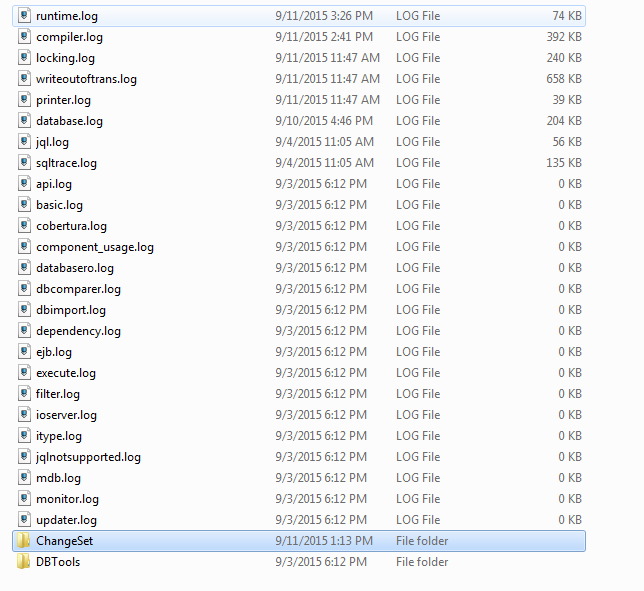Image resolution: width=644 pixels, height=591 pixels.
Task: Click the DBTools folder icon
Action: point(24,562)
